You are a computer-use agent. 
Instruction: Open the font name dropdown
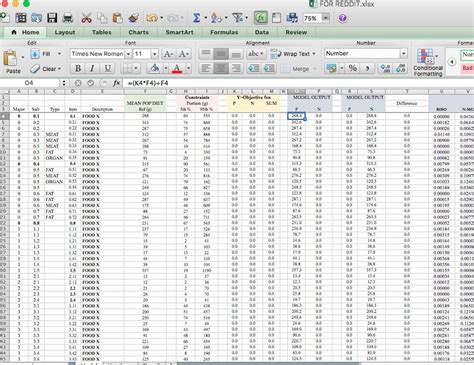[128, 54]
